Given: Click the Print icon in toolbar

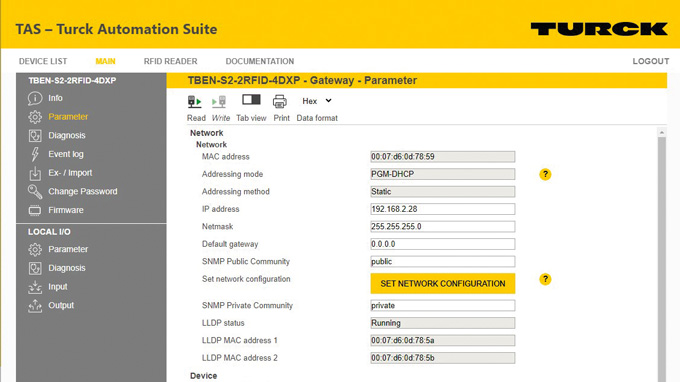Looking at the screenshot, I should (280, 101).
